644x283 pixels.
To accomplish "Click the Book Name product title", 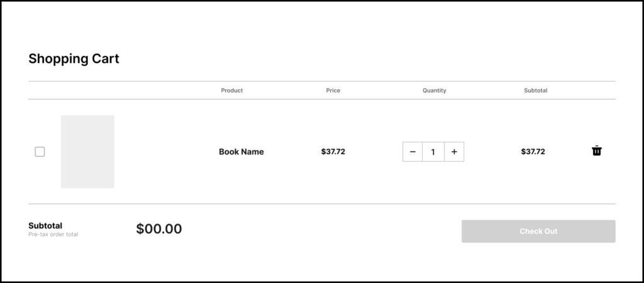I will coord(241,152).
